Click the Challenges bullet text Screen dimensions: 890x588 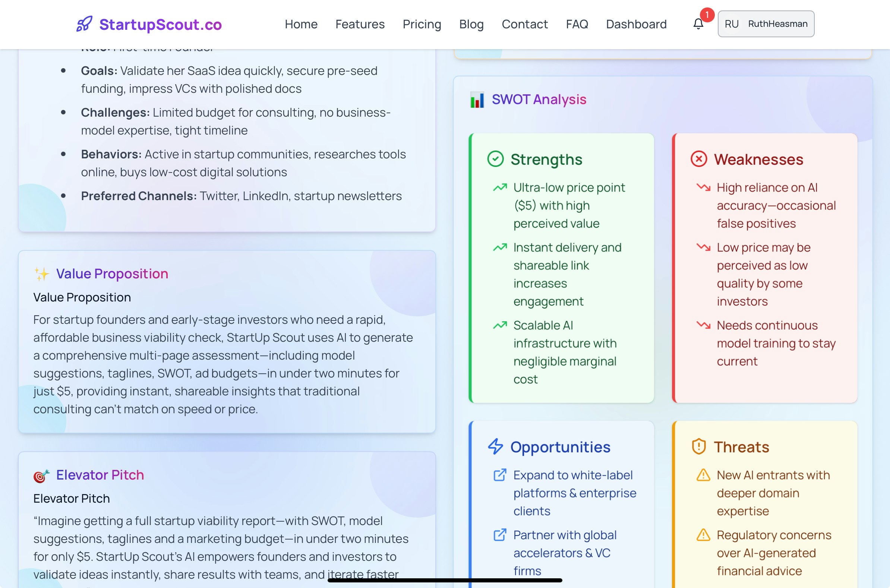click(x=236, y=121)
